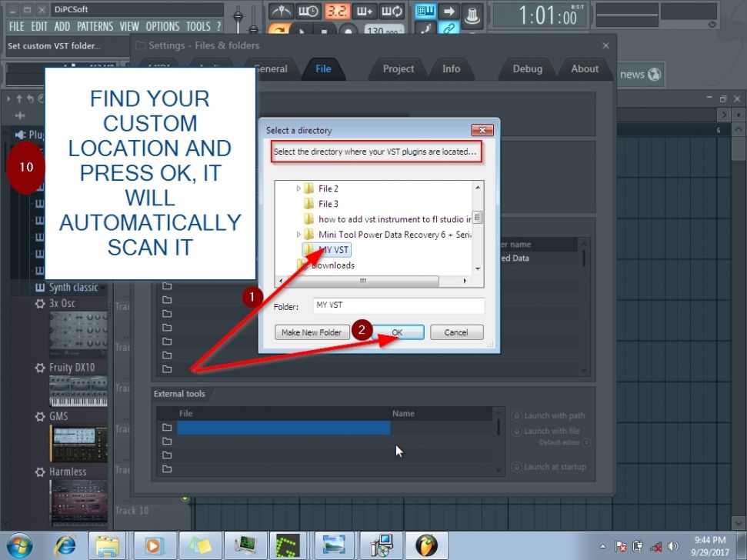
Task: Open the OPTIONS menu
Action: pyautogui.click(x=162, y=27)
